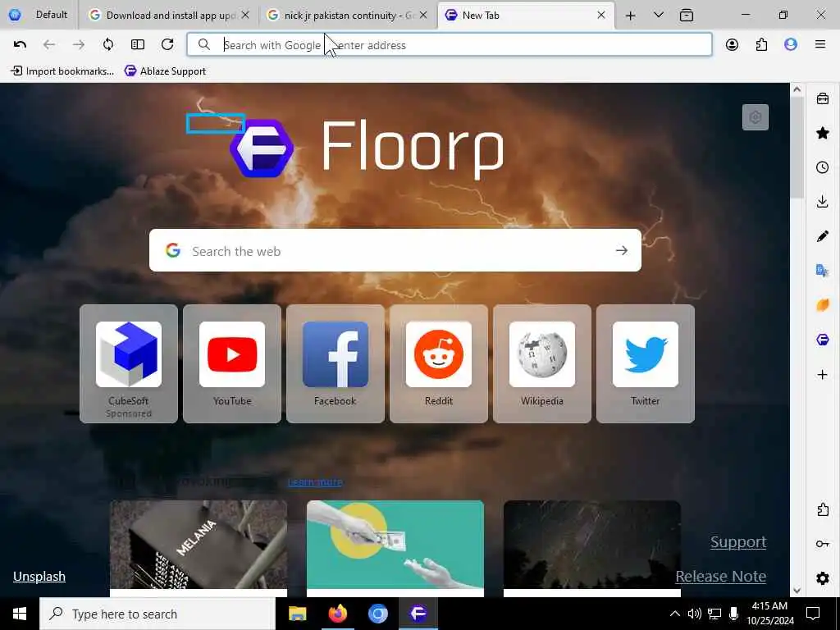The width and height of the screenshot is (840, 630).
Task: Open the Wikipedia shortcut tile
Action: pyautogui.click(x=542, y=363)
